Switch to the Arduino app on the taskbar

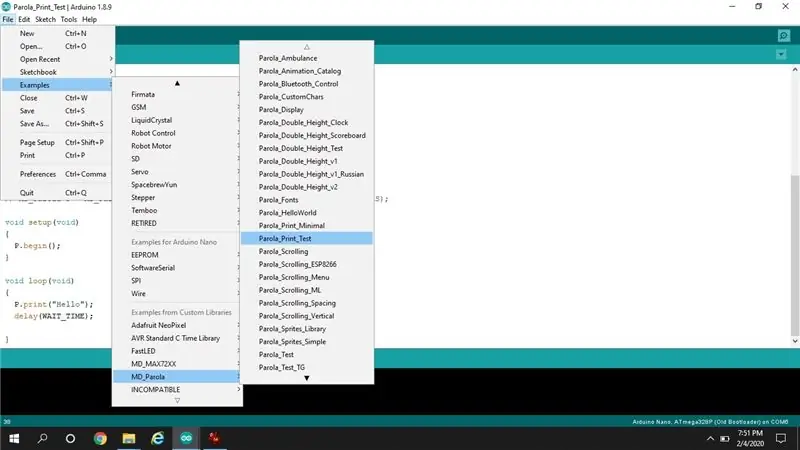(186, 438)
